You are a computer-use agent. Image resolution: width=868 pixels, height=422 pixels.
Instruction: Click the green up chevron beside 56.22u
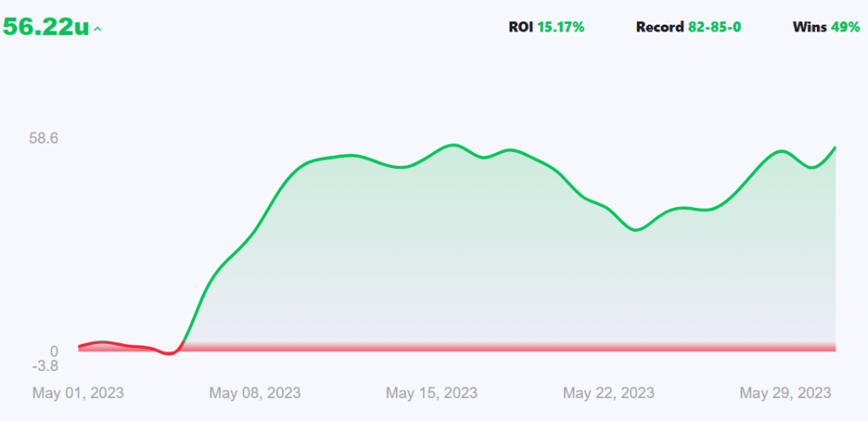tap(99, 29)
